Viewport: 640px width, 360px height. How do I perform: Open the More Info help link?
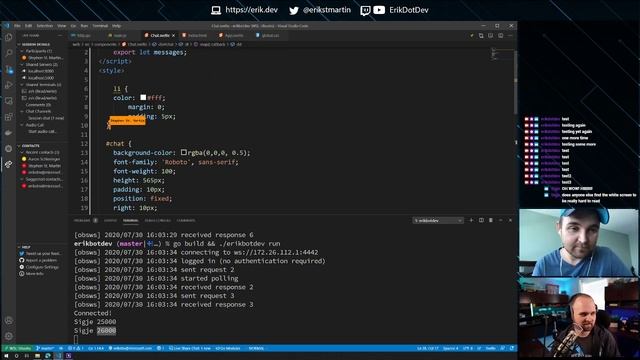pos(31,273)
